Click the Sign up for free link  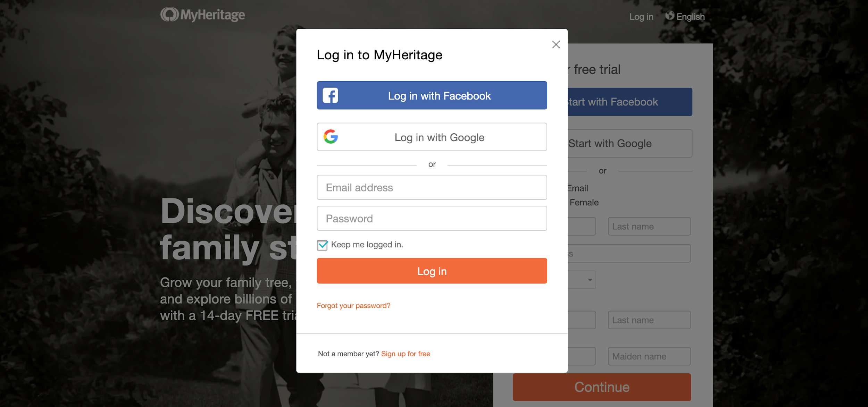coord(405,353)
